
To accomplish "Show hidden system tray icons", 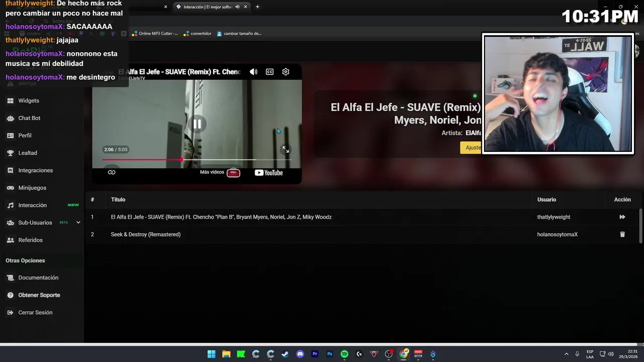I will click(x=567, y=354).
